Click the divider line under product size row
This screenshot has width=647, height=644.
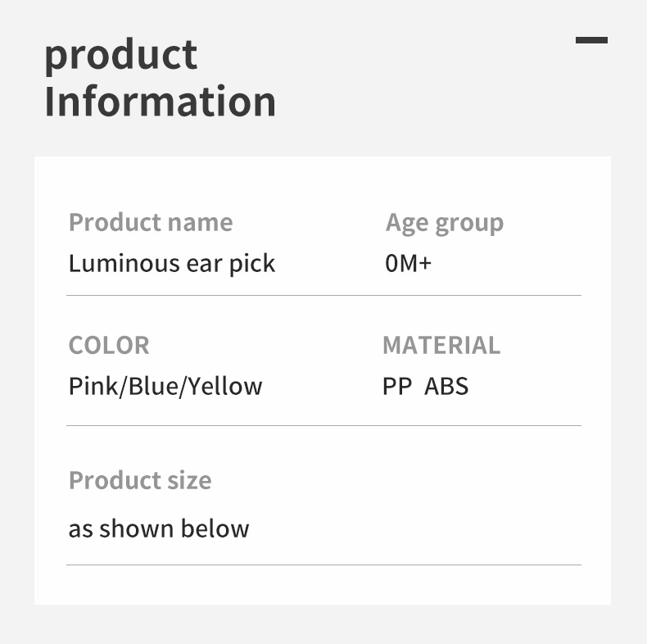(x=323, y=565)
